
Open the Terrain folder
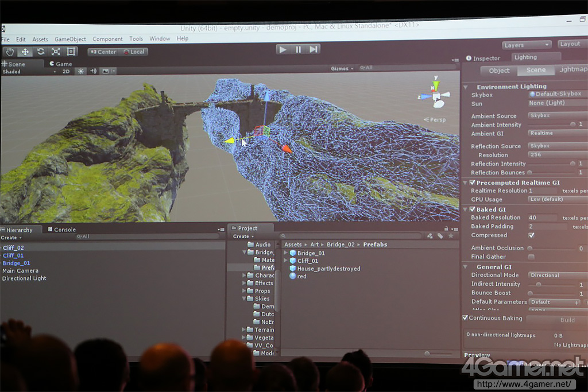[260, 330]
